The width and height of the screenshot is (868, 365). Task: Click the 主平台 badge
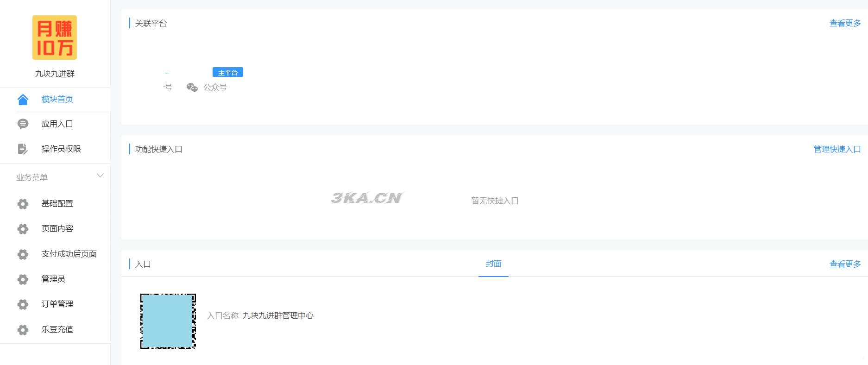[x=228, y=72]
